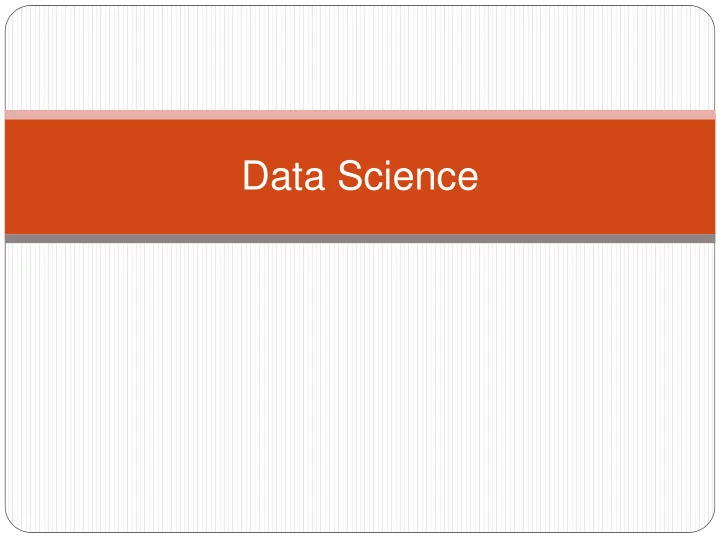Viewport: 720px width, 540px height.
Task: Click the last letter "e" of Science
Action: tap(468, 179)
